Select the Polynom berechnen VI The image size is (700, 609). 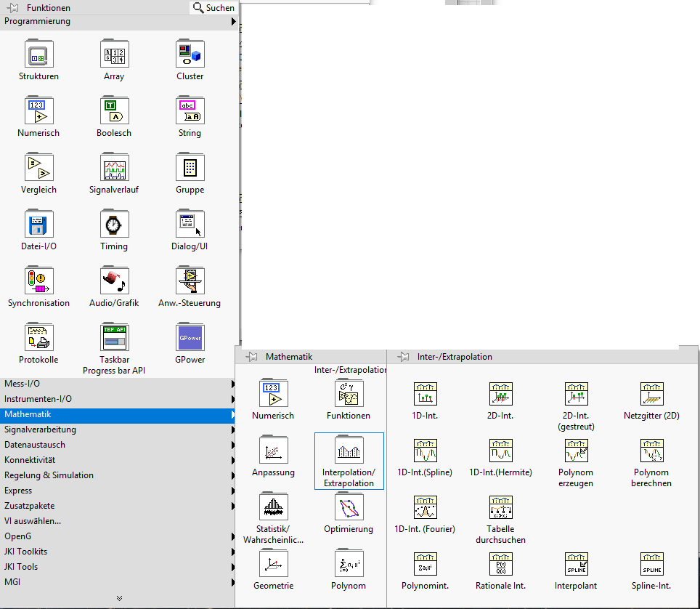click(652, 451)
